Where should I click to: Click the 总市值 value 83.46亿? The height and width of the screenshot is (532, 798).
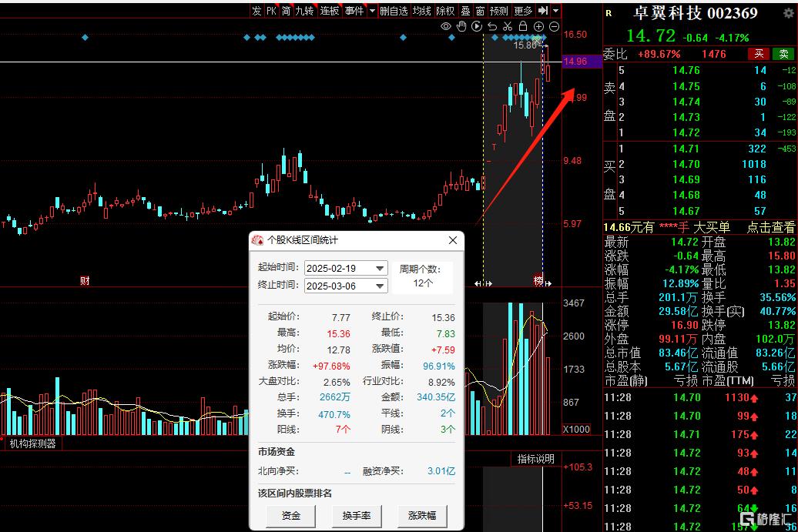678,353
